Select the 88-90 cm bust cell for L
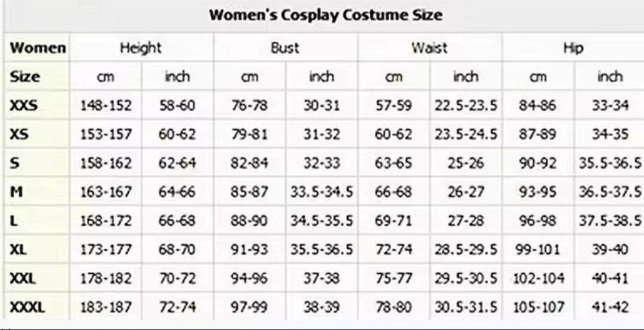The image size is (644, 330). pyautogui.click(x=249, y=221)
